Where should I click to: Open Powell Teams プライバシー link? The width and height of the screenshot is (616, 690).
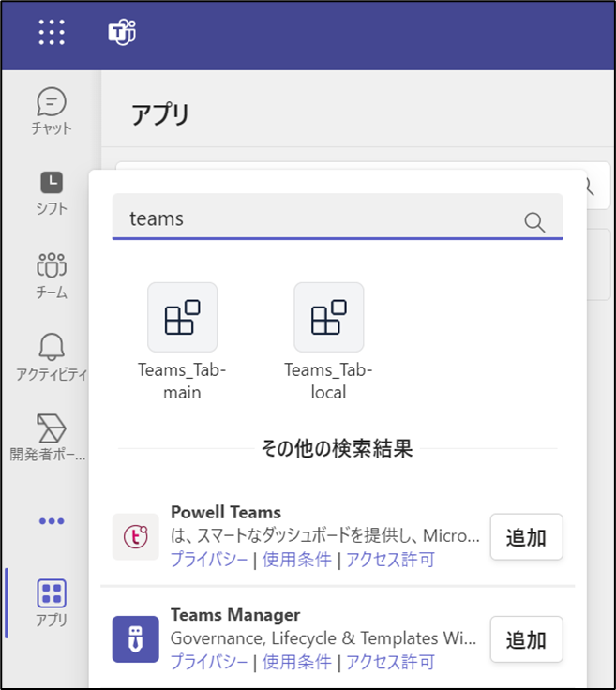coord(209,560)
